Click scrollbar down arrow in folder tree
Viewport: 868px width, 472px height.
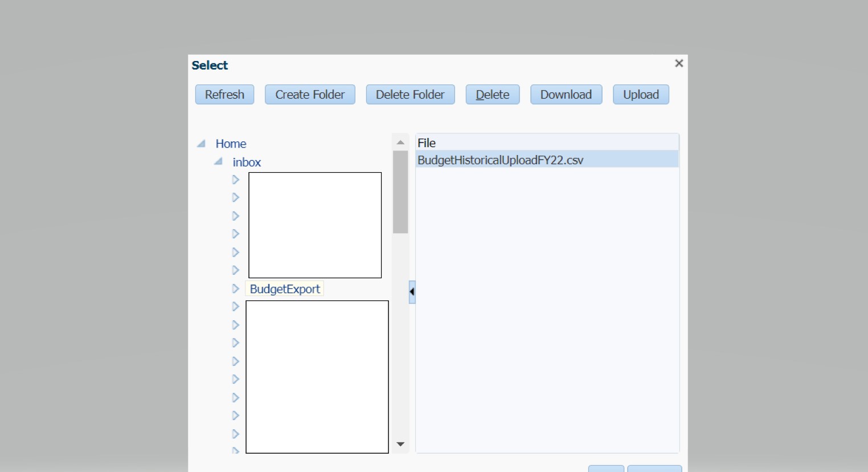(x=400, y=444)
